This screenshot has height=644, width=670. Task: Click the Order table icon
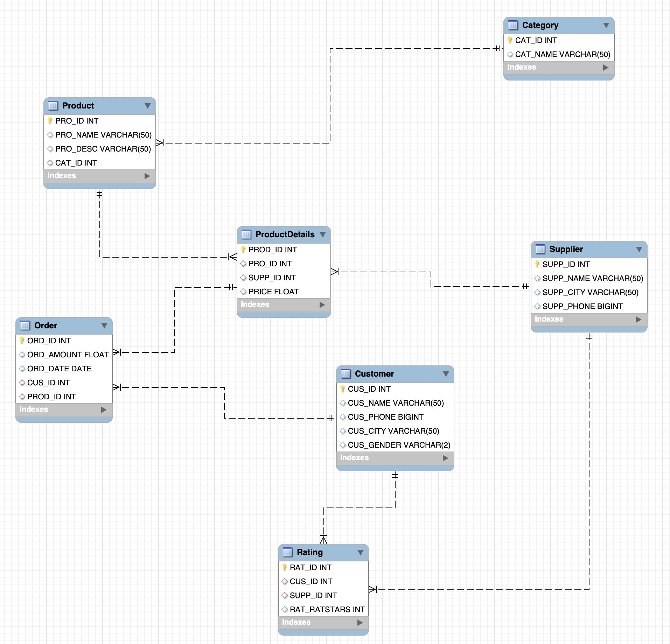(25, 325)
